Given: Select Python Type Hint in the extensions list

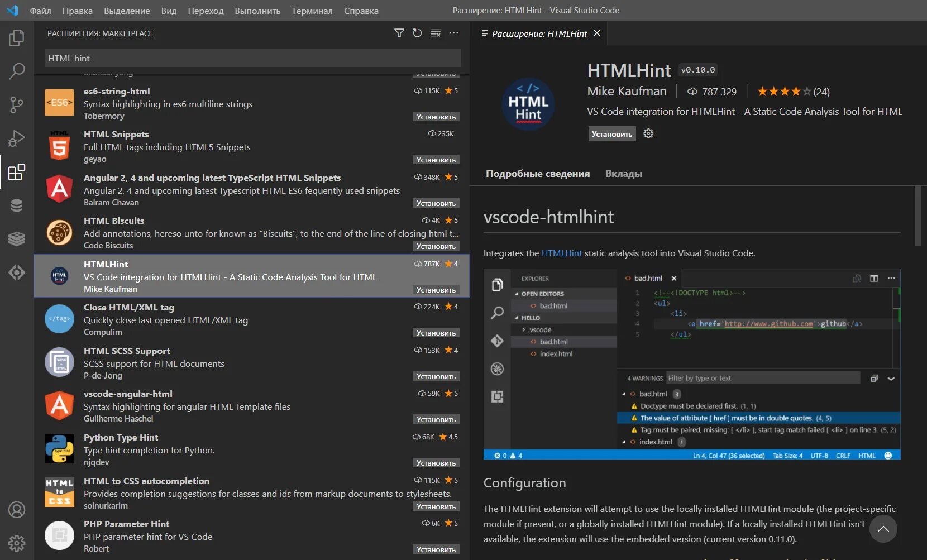Looking at the screenshot, I should coord(251,449).
